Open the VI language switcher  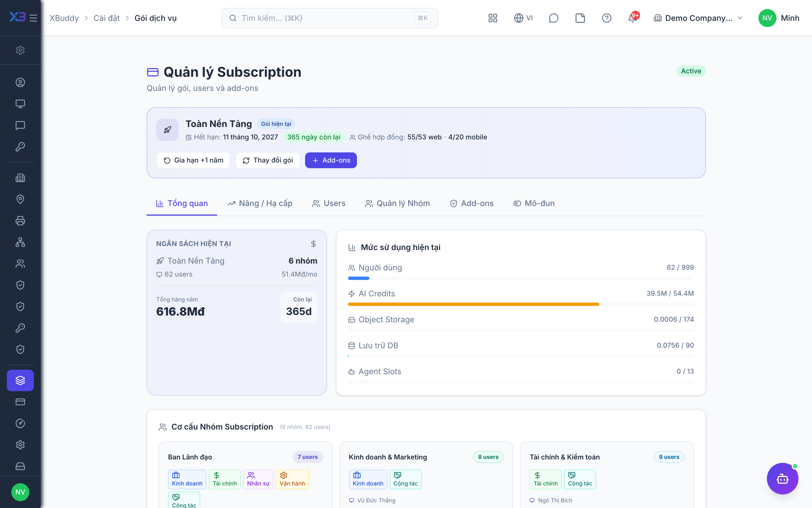(x=524, y=18)
